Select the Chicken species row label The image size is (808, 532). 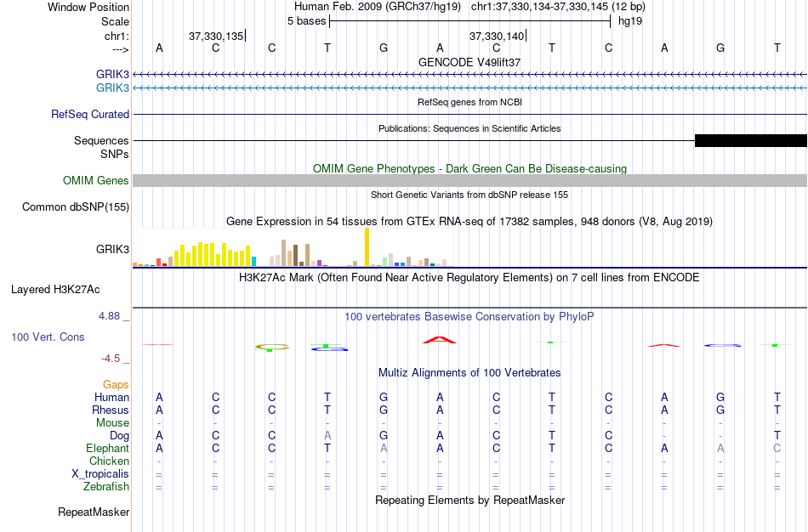pos(109,461)
